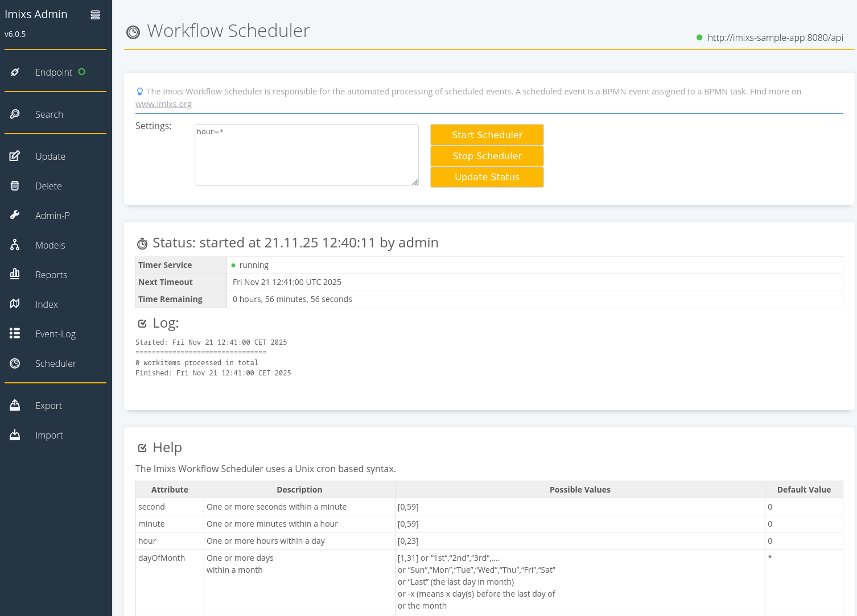Click inside the Settings text area
857x616 pixels.
point(306,155)
